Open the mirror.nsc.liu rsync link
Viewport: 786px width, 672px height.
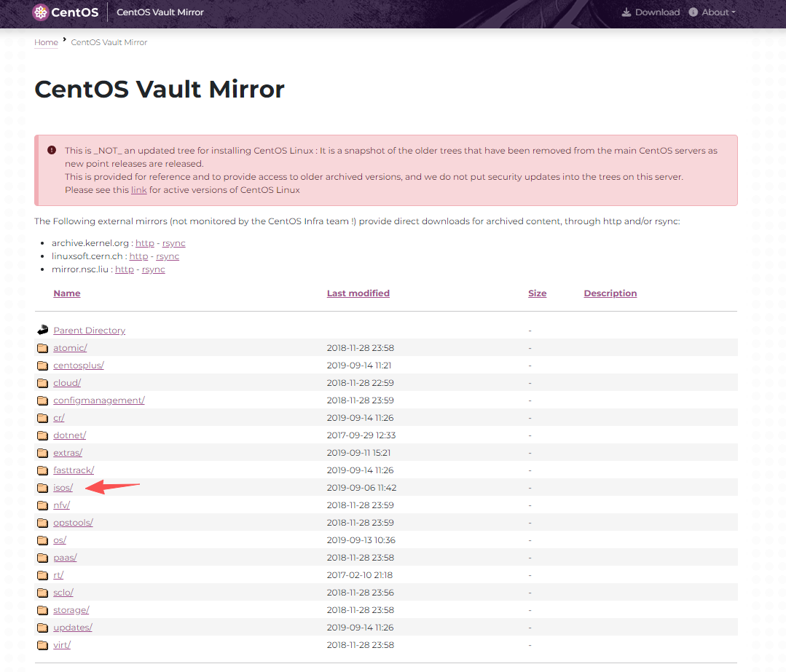(x=154, y=269)
